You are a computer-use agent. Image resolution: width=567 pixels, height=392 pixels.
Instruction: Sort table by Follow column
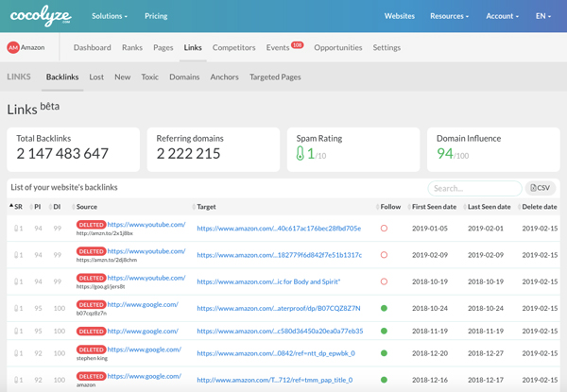click(x=388, y=207)
